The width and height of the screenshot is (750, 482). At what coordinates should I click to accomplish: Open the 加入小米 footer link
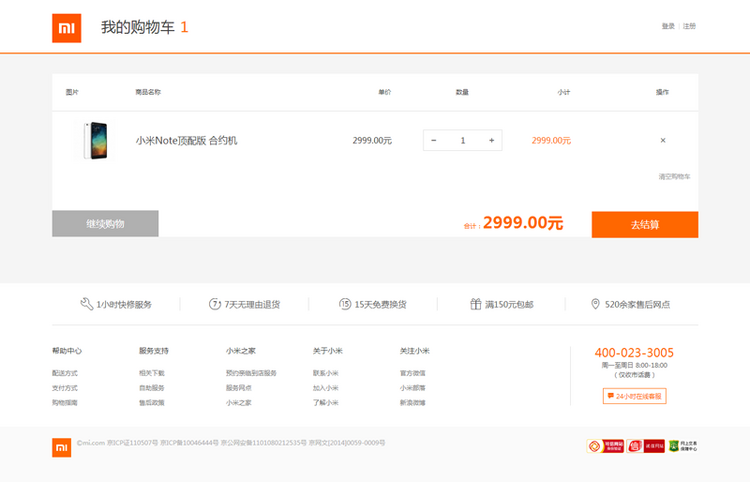pyautogui.click(x=326, y=388)
